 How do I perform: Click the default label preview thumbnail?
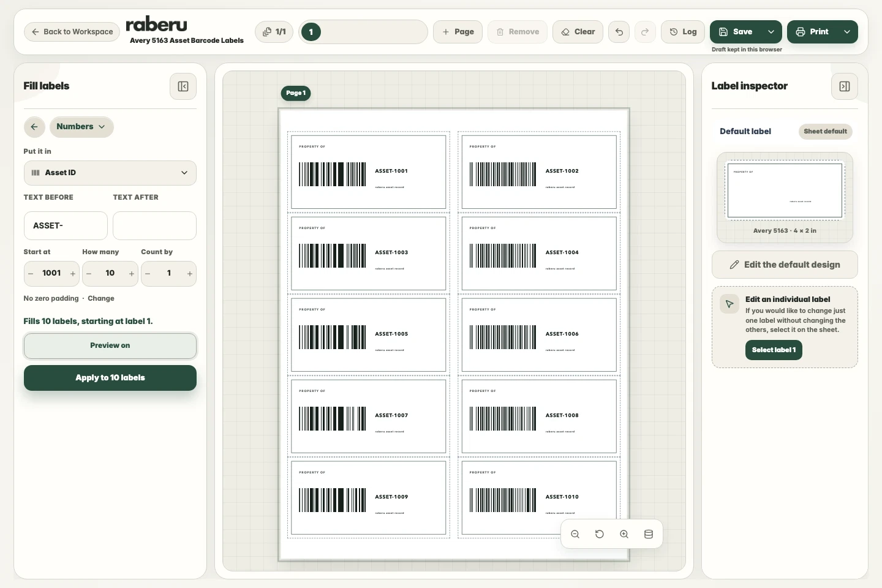[x=785, y=190]
